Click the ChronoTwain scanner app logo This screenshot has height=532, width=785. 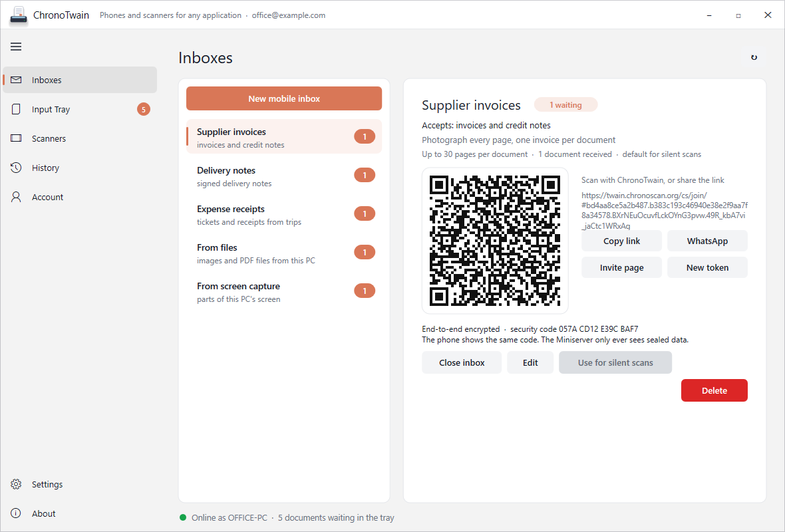19,15
